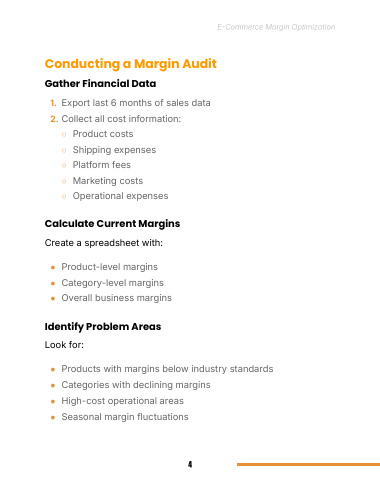The height and width of the screenshot is (492, 380).
Task: Click the 'Calculate Current Margins' subheading
Action: click(112, 223)
